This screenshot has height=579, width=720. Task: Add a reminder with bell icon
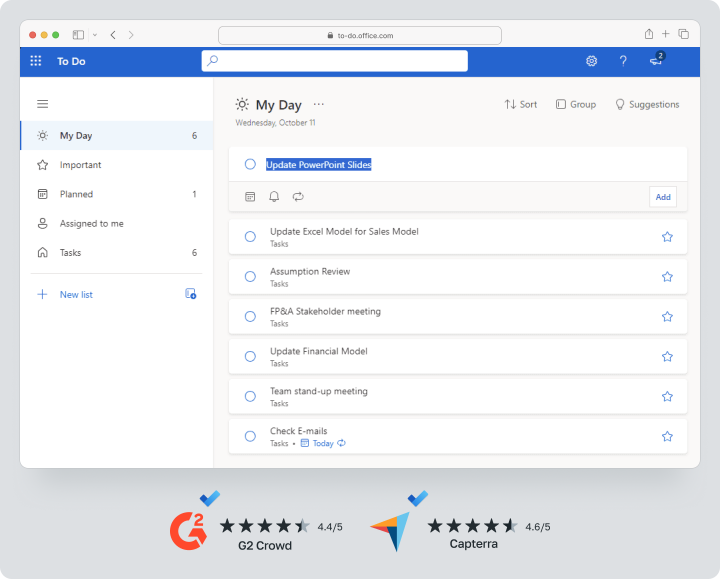(274, 197)
